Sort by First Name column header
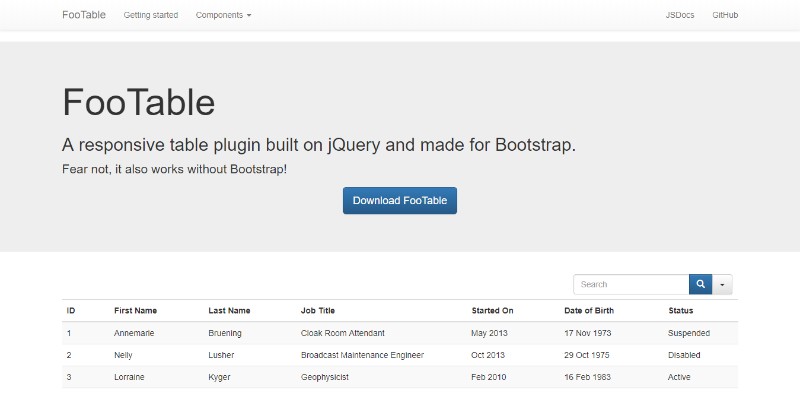The image size is (800, 393). click(136, 310)
